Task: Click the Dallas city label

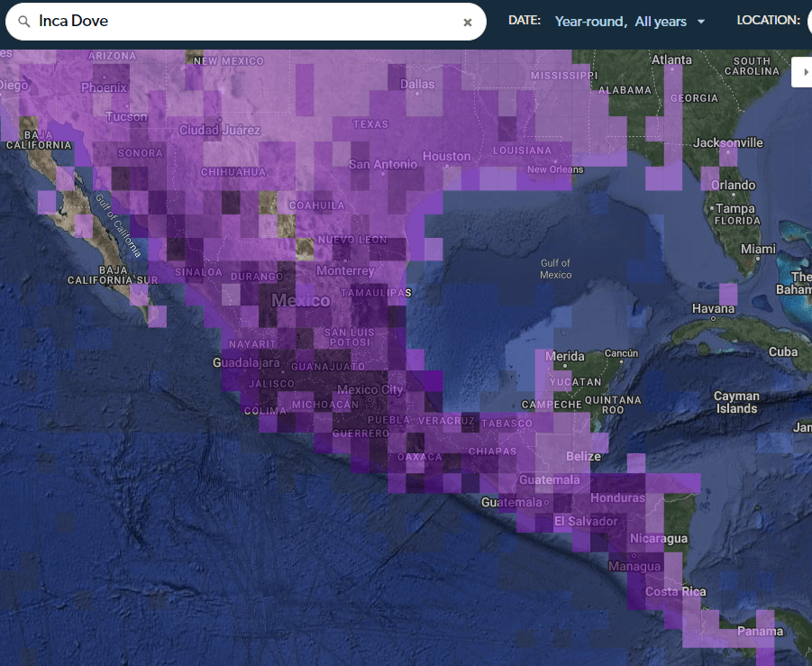Action: point(417,84)
